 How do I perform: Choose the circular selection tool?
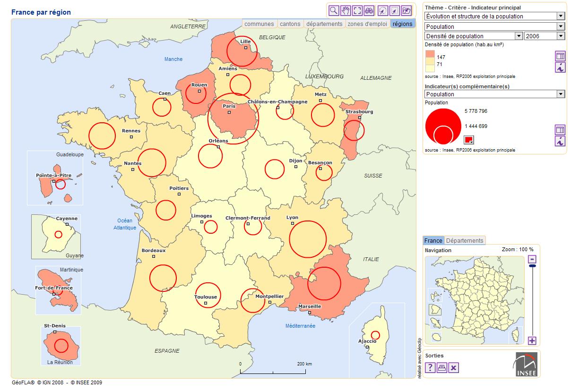point(383,10)
